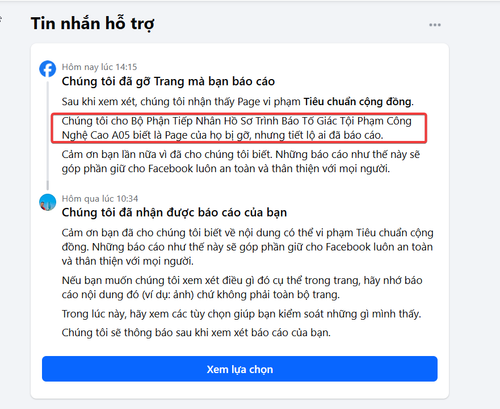
Task: Click the "Tin nhắn hỗ trợ" page title
Action: coord(93,24)
